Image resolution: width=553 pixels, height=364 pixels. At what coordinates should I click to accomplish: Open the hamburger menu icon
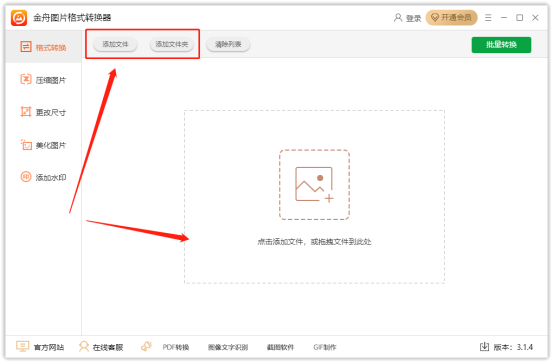pyautogui.click(x=488, y=18)
